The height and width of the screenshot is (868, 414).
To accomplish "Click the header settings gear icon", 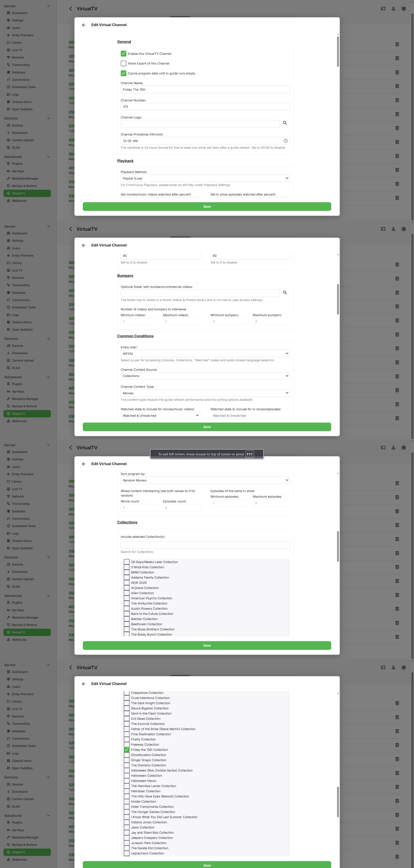I will (404, 9).
